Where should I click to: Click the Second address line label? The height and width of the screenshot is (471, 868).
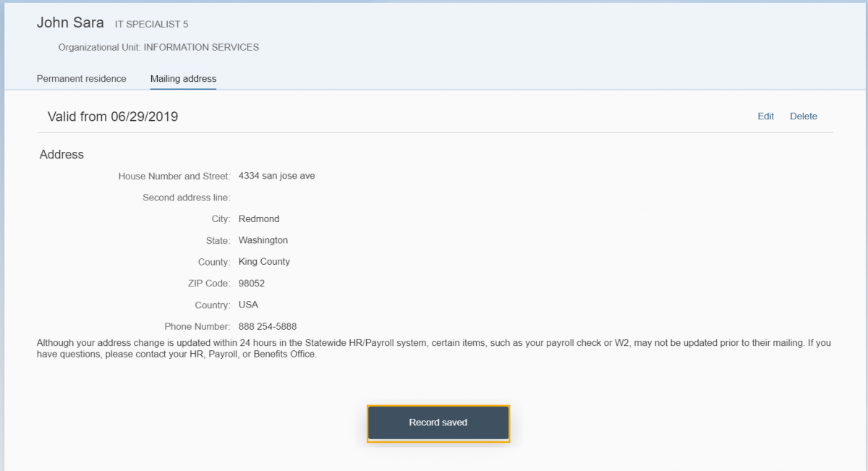[x=186, y=198]
